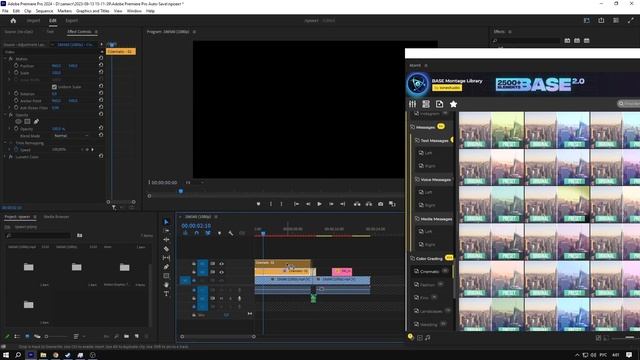Select the Pen tool in timeline toolbar

pyautogui.click(x=166, y=267)
